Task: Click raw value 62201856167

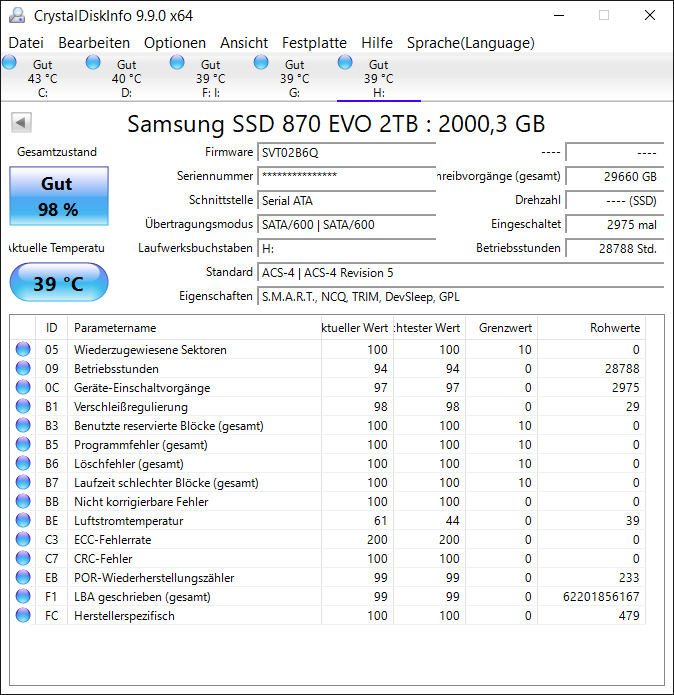Action: pos(601,597)
